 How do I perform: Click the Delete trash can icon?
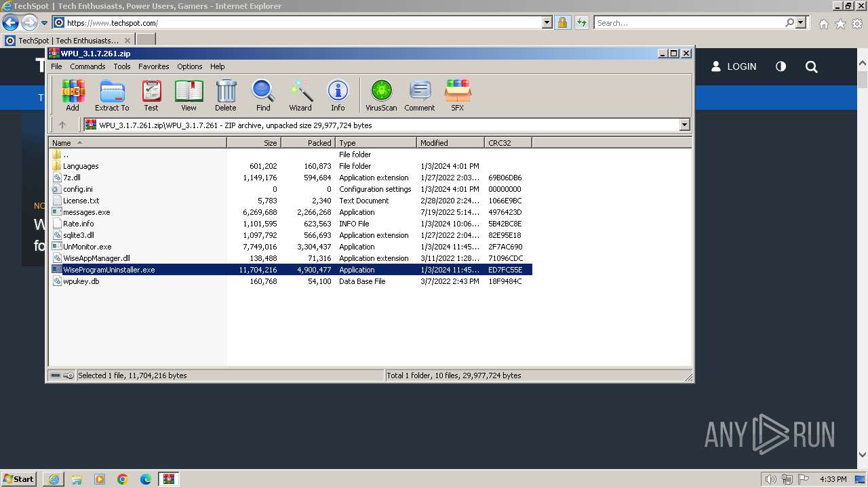pos(226,95)
